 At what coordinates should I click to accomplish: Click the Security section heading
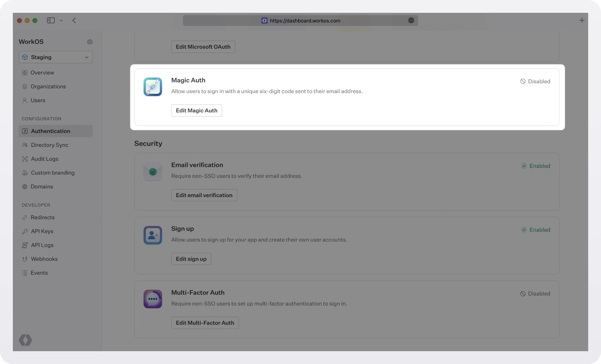tap(148, 144)
